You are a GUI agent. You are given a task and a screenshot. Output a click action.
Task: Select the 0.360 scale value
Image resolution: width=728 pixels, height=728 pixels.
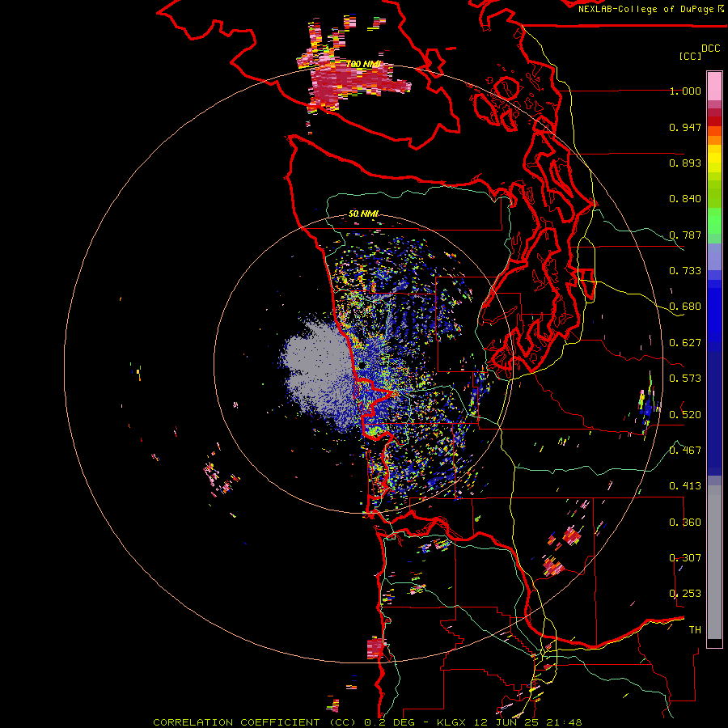[x=685, y=522]
